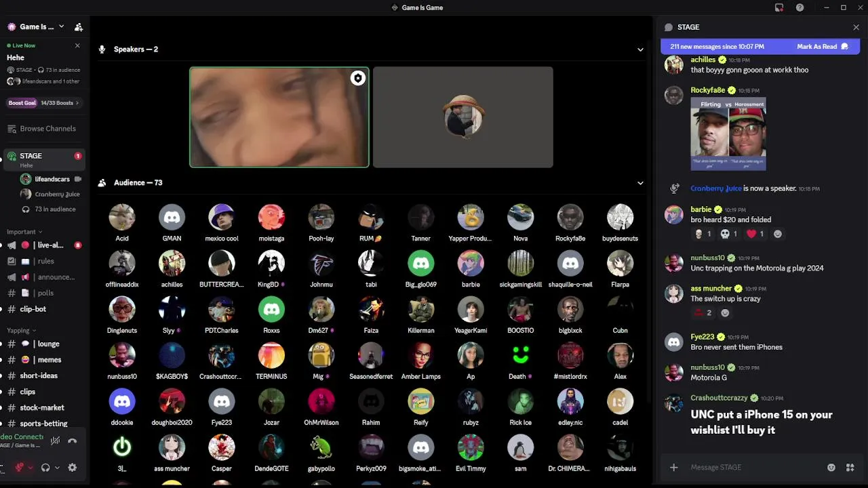The height and width of the screenshot is (488, 868).
Task: Toggle the 2-count reaction on ass muncher's message
Action: click(x=703, y=312)
